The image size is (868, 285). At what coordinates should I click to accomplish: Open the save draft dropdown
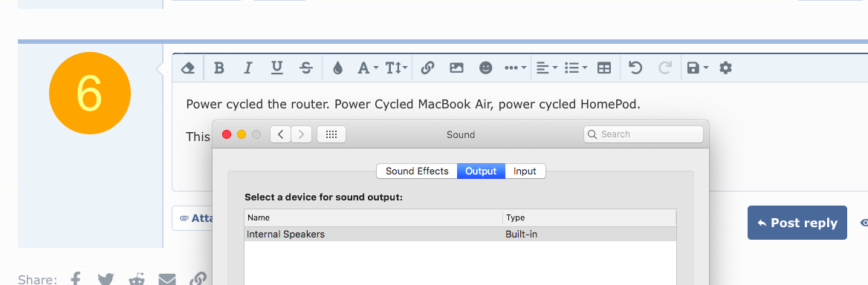coord(697,68)
